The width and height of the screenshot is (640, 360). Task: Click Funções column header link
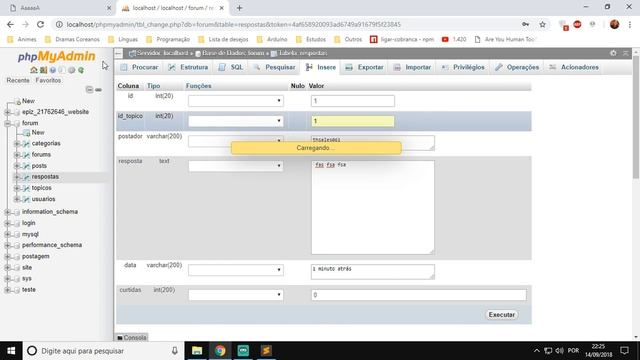click(x=198, y=86)
